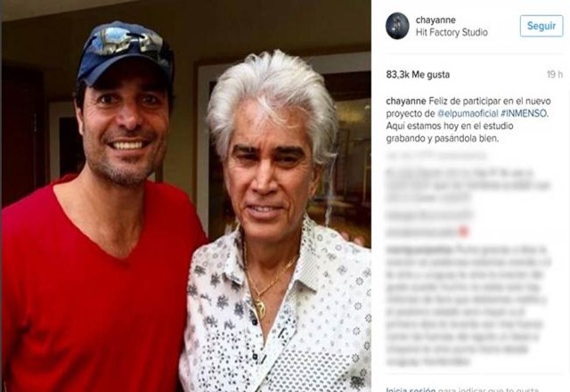This screenshot has height=392, width=570.
Task: Open chayanne's round profile avatar
Action: pyautogui.click(x=397, y=26)
